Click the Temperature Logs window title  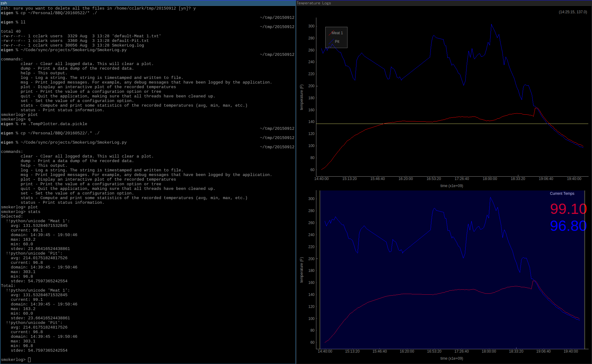314,3
